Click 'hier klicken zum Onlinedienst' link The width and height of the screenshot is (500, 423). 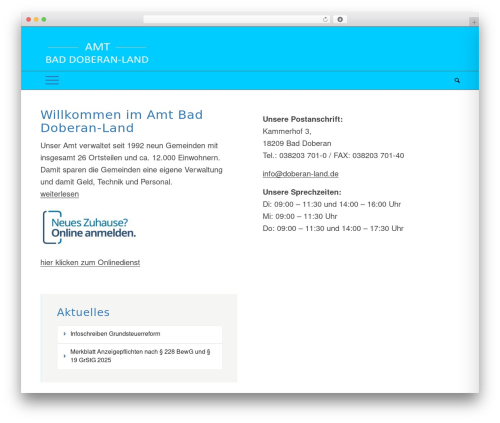pyautogui.click(x=90, y=262)
